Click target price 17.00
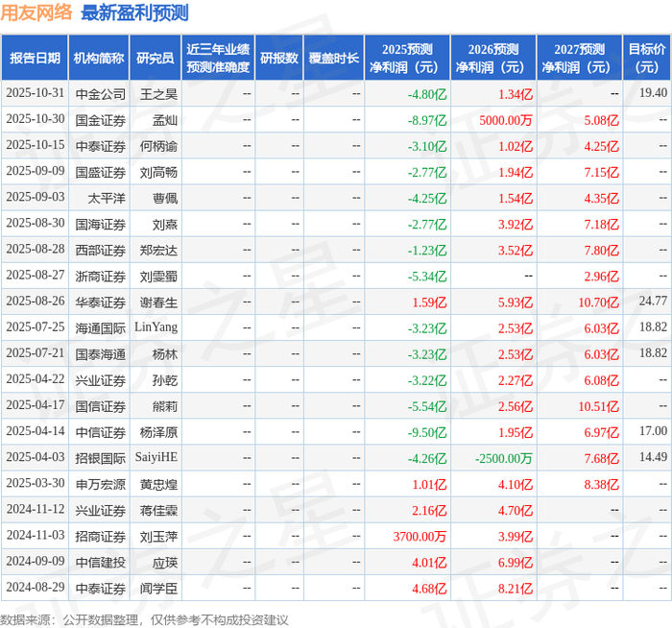The width and height of the screenshot is (672, 628). pyautogui.click(x=653, y=431)
